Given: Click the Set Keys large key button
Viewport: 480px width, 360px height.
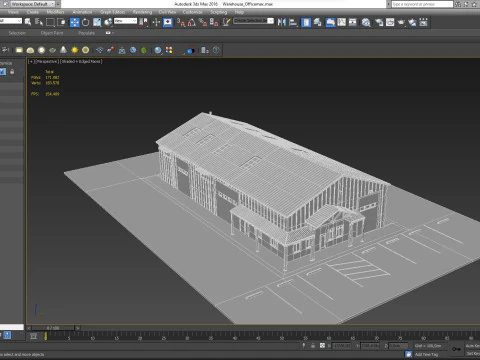Looking at the screenshot, I should coord(456,349).
